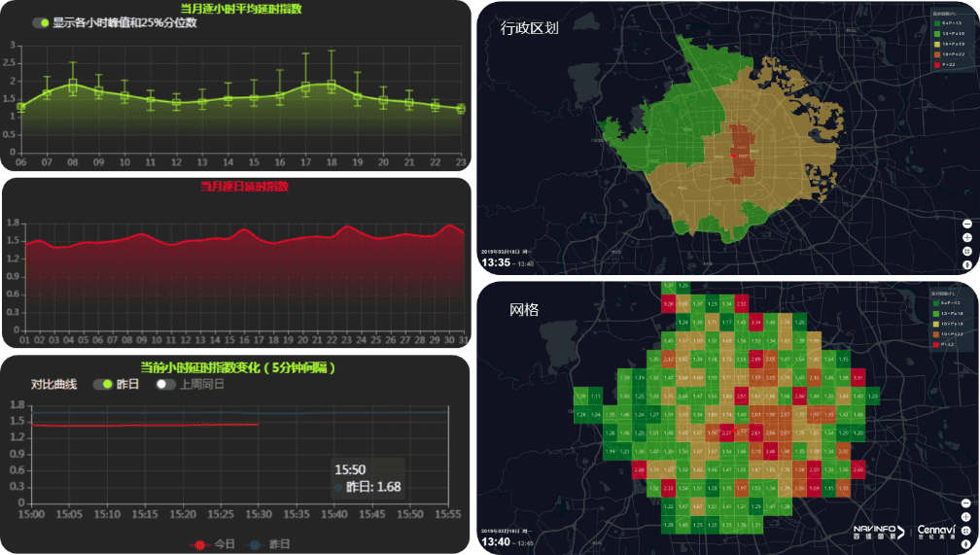Toggle 显示各小时峰值和25%分位数 switch
The width and height of the screenshot is (980, 555).
click(41, 22)
